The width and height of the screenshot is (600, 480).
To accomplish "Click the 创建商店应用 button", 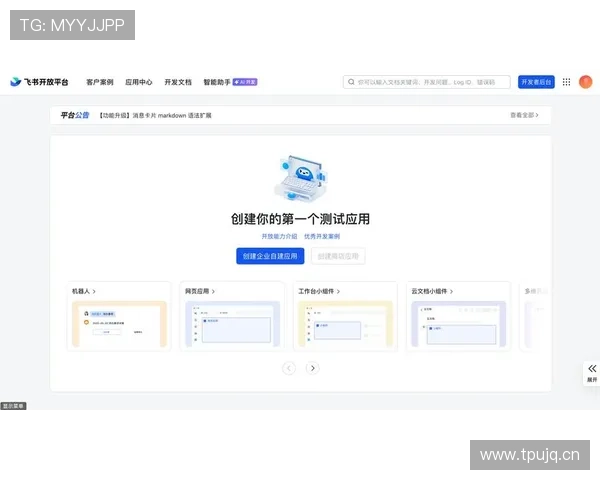I will pos(338,256).
